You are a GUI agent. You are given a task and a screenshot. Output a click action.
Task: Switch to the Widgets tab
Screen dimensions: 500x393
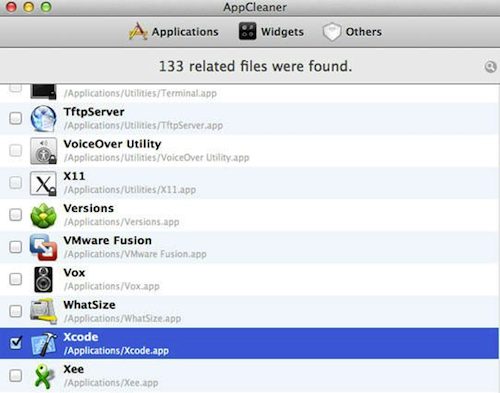pos(271,32)
